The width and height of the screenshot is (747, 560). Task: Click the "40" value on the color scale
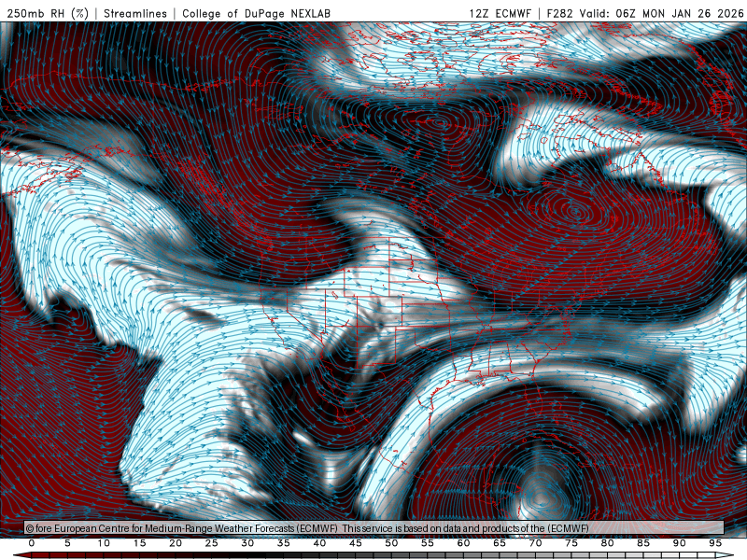(x=319, y=543)
